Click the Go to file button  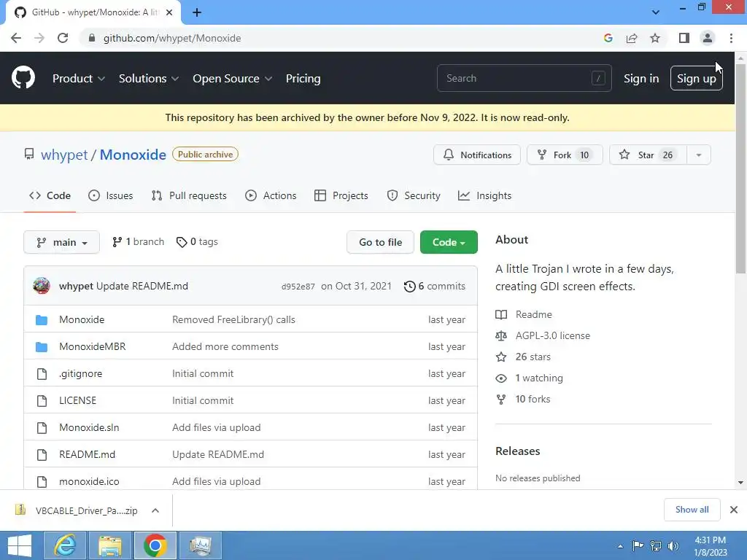click(x=380, y=242)
